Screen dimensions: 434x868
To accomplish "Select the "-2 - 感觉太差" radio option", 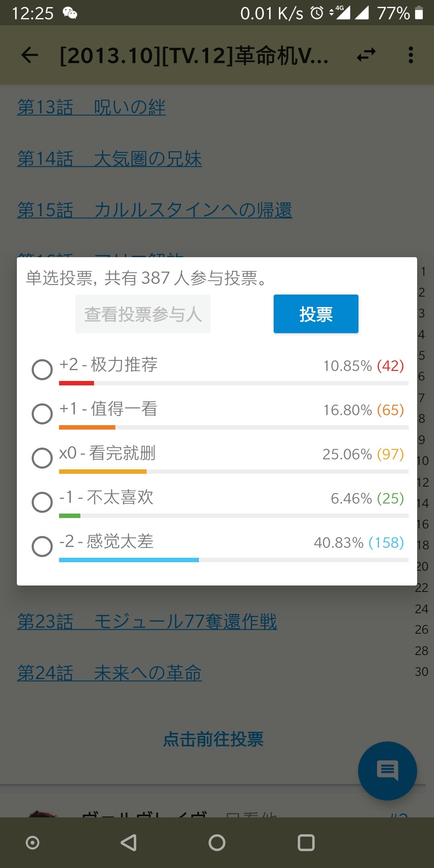I will click(42, 547).
